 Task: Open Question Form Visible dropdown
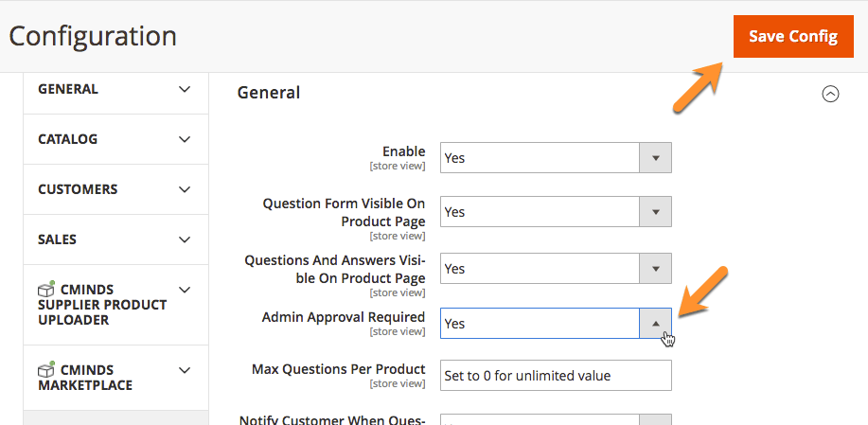(x=540, y=212)
